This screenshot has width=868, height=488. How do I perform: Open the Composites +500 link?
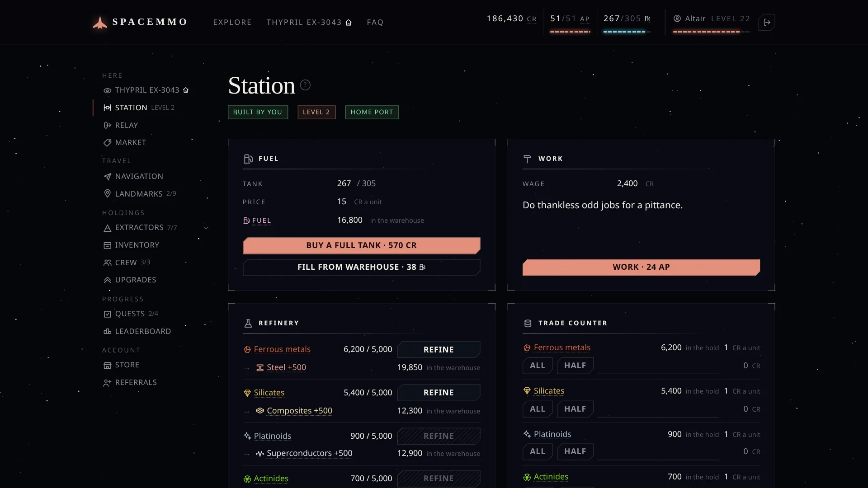[x=299, y=411]
